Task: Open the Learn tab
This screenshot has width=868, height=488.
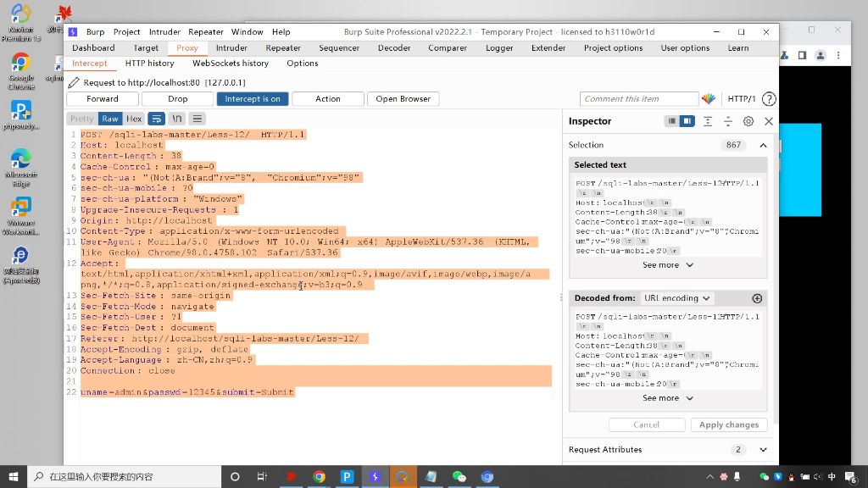Action: click(738, 48)
